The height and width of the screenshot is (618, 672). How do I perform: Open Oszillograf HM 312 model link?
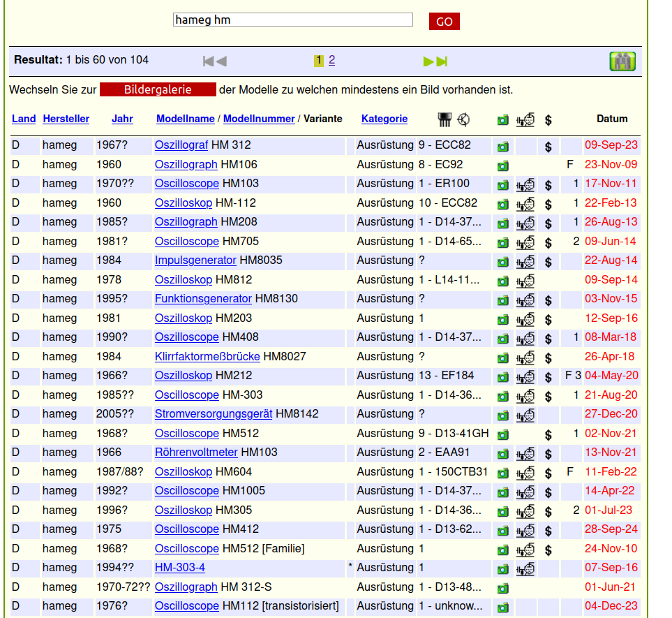pyautogui.click(x=181, y=145)
